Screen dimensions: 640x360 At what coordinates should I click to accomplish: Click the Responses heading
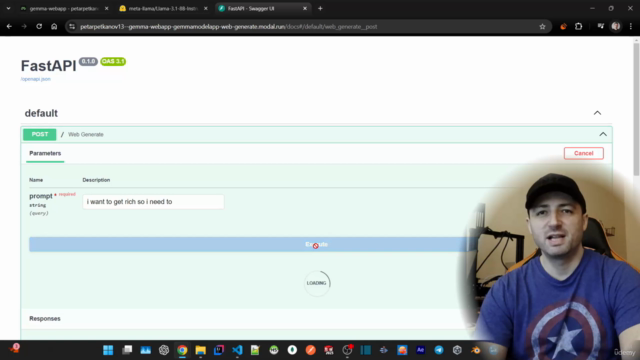tap(45, 318)
